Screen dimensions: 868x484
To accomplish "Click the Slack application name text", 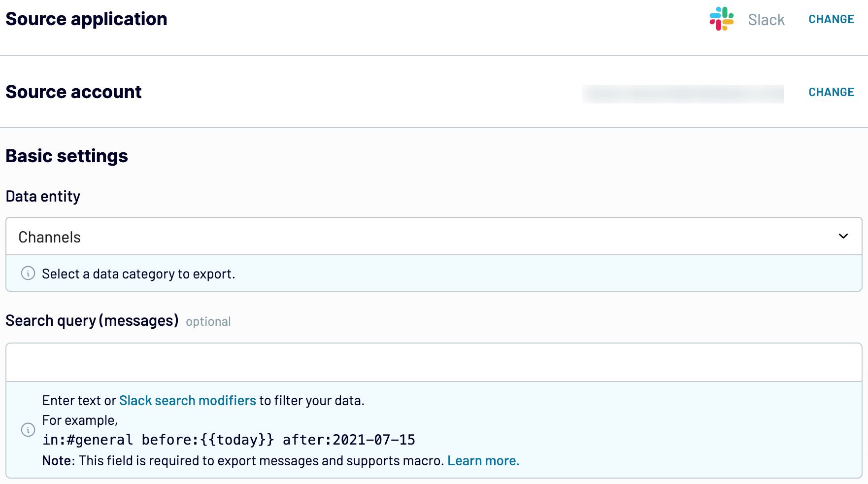I will (x=766, y=20).
